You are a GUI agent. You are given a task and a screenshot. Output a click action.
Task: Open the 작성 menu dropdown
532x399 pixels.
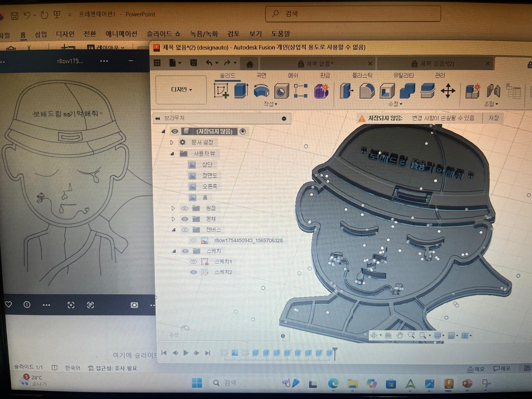pyautogui.click(x=270, y=104)
